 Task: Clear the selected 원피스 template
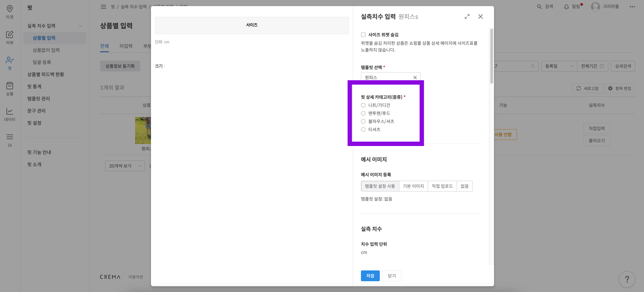pos(415,78)
